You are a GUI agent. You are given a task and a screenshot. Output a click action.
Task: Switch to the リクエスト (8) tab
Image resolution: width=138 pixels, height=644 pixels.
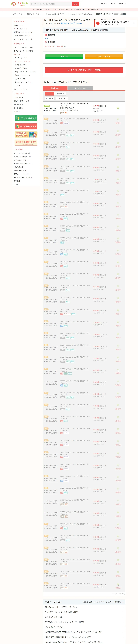pos(80,88)
